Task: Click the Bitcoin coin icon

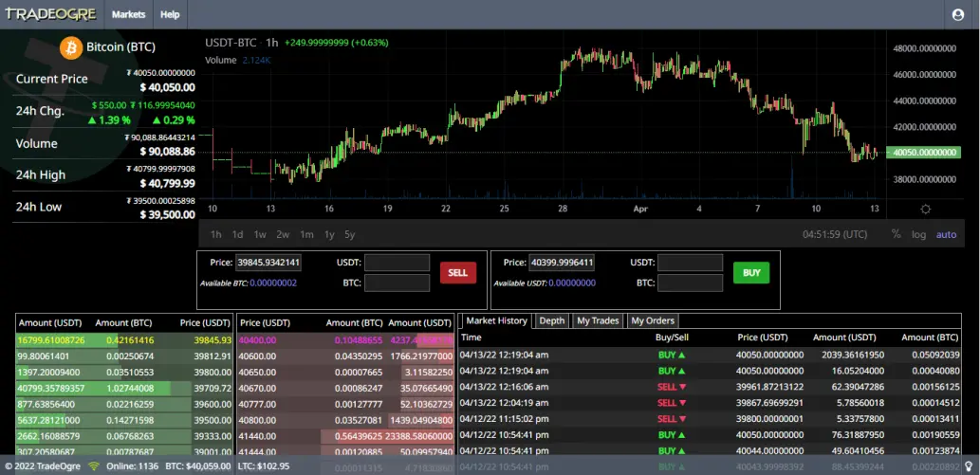Action: tap(71, 47)
